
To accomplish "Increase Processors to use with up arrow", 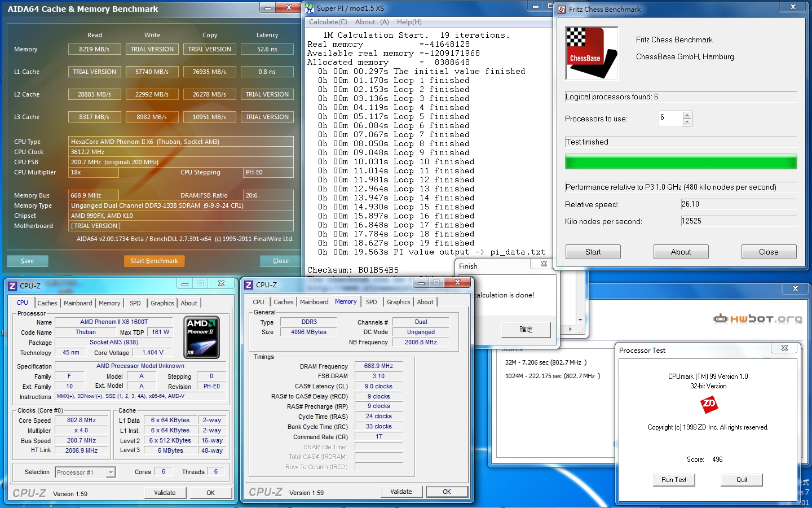I will pyautogui.click(x=687, y=115).
